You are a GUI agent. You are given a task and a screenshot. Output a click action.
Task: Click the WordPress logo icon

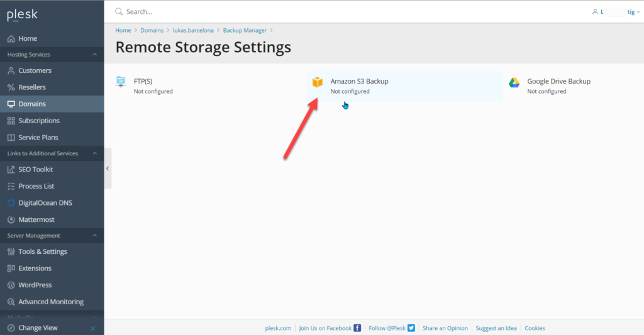[x=11, y=285]
